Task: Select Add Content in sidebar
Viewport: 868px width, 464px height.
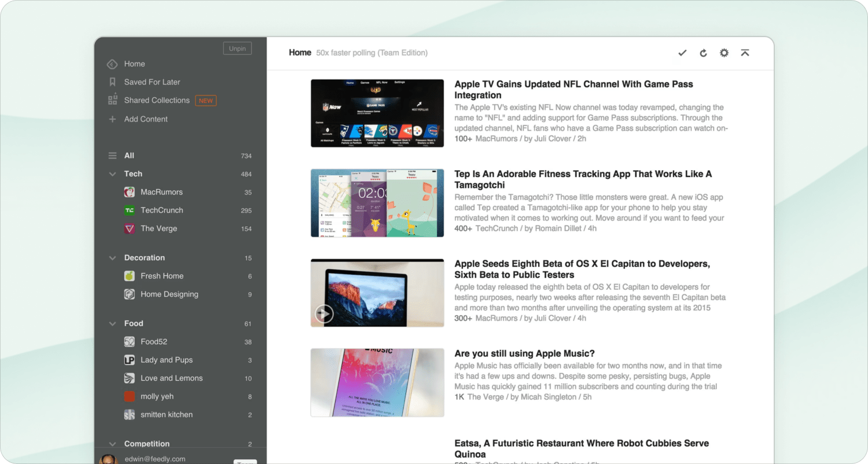Action: click(x=146, y=119)
